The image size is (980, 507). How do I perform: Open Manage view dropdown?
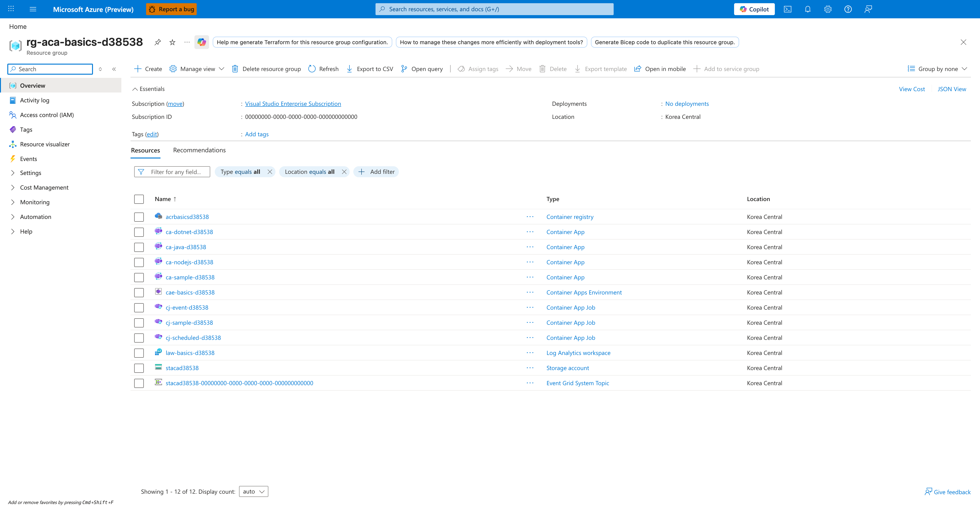[197, 69]
